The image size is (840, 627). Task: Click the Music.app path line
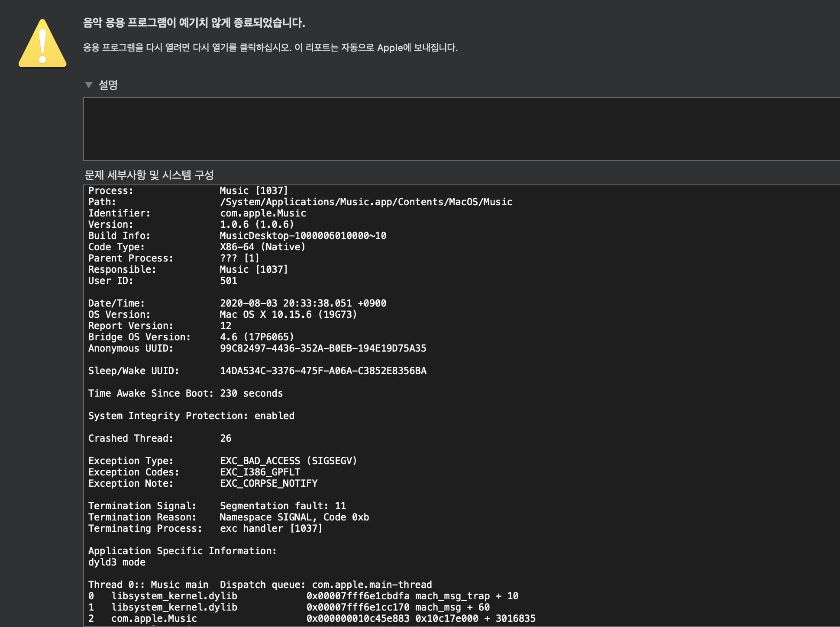point(366,202)
